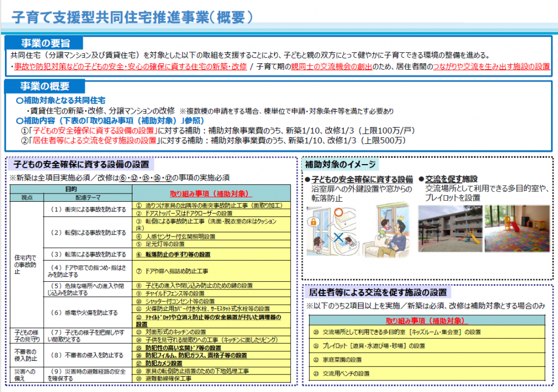Click illustration of father and child at window
Viewport: 558px width, 392px height.
[x=387, y=230]
